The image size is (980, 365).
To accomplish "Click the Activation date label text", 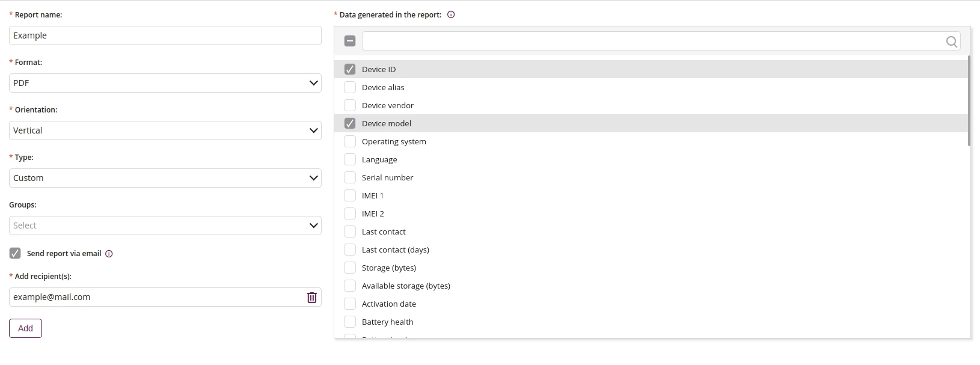I will 389,304.
